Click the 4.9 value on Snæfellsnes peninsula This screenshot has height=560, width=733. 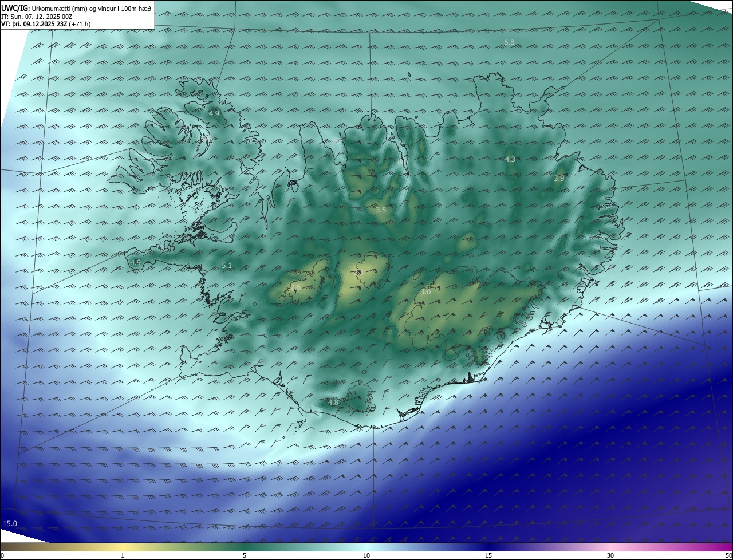(136, 262)
